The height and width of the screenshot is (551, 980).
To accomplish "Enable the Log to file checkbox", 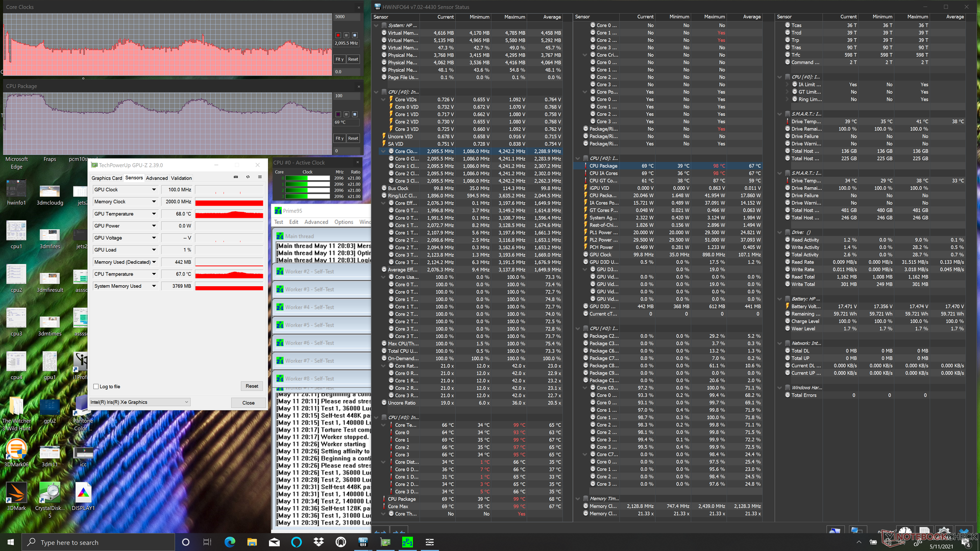I will [96, 387].
